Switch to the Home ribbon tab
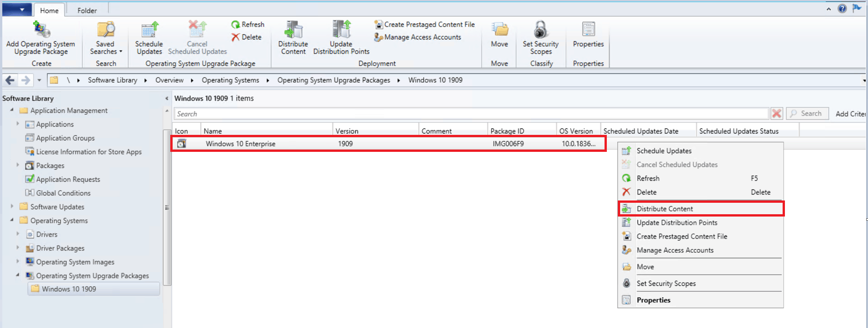The image size is (868, 328). (49, 11)
